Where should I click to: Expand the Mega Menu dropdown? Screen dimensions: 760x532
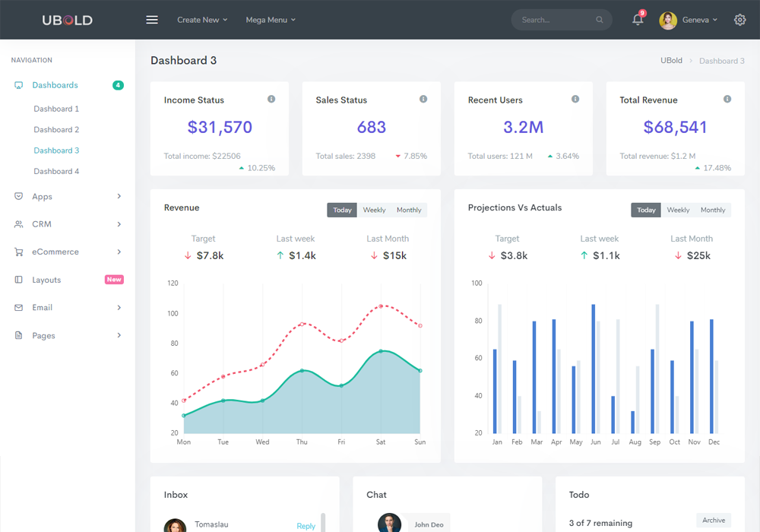pos(271,20)
